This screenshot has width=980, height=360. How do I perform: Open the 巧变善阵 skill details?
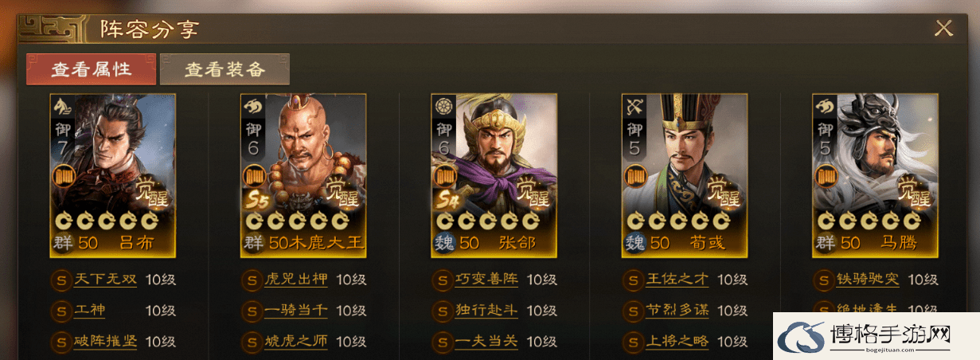tap(486, 280)
